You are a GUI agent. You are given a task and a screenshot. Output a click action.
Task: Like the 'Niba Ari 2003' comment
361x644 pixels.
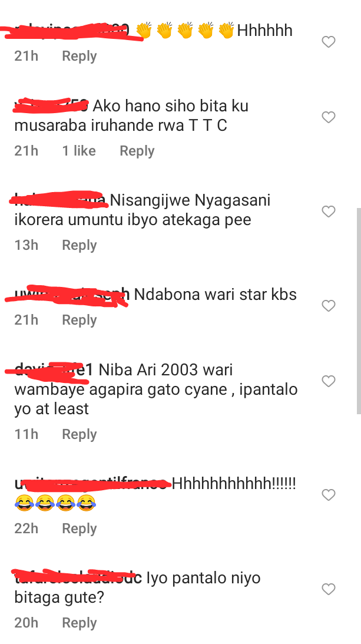point(329,381)
